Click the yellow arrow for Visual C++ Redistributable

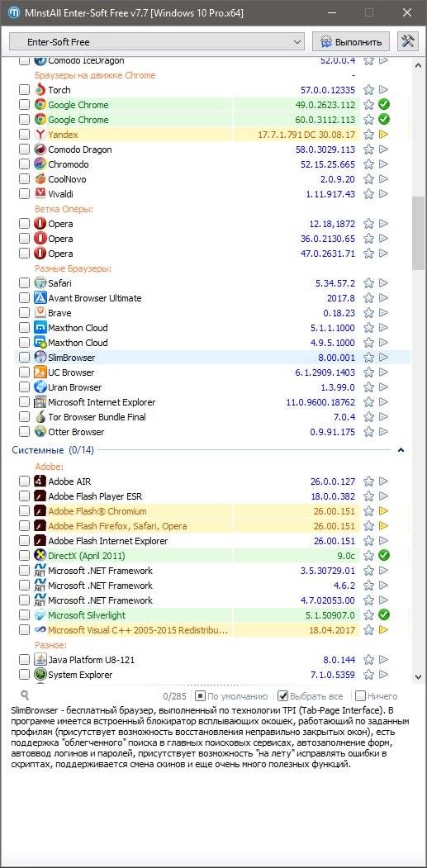pyautogui.click(x=384, y=630)
